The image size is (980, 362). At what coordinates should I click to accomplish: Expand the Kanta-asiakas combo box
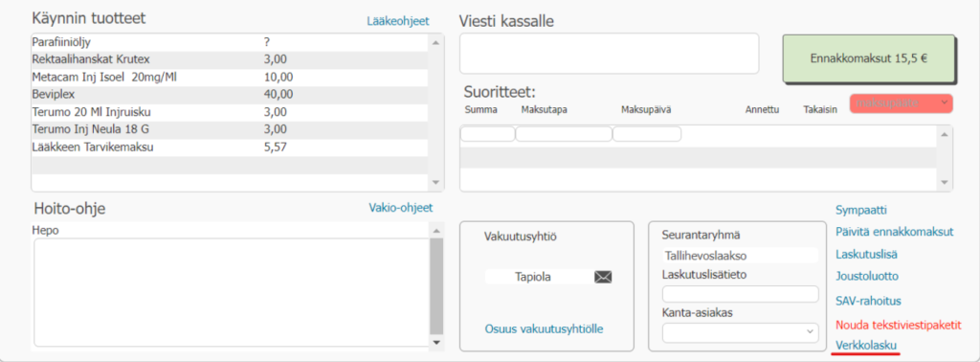pyautogui.click(x=740, y=332)
